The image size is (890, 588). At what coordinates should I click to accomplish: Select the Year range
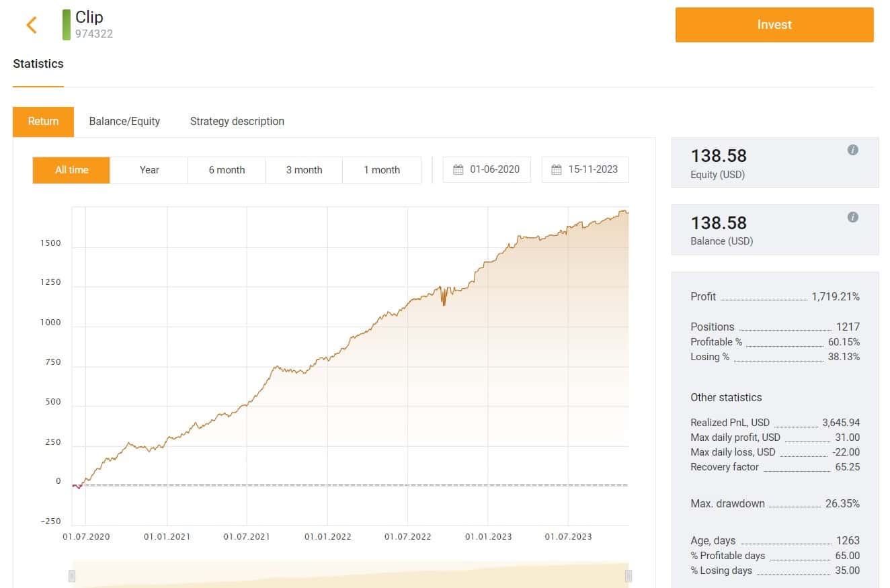point(149,170)
